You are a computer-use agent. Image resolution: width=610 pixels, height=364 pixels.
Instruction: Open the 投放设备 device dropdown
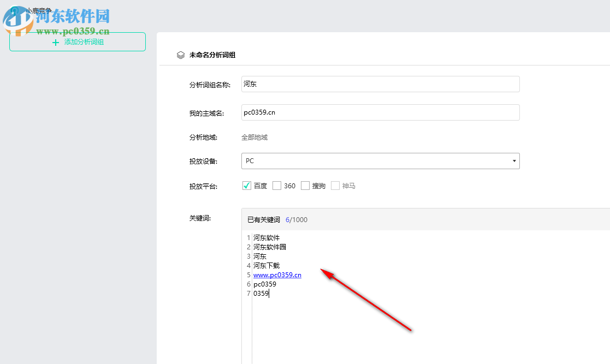click(x=380, y=161)
